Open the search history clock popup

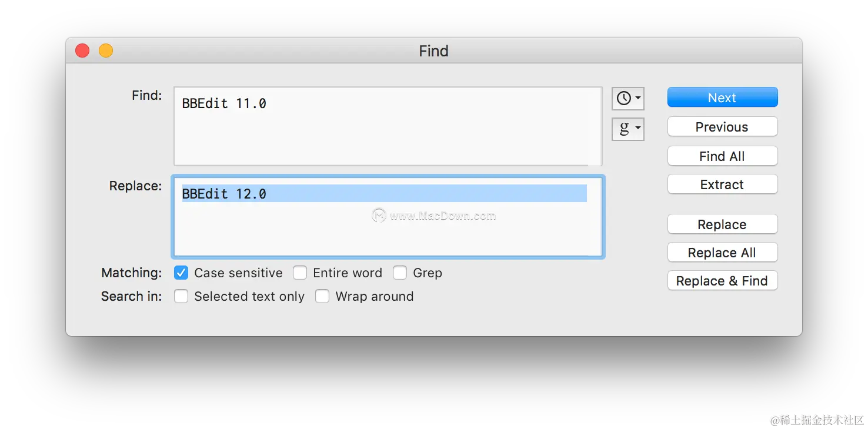pos(627,98)
